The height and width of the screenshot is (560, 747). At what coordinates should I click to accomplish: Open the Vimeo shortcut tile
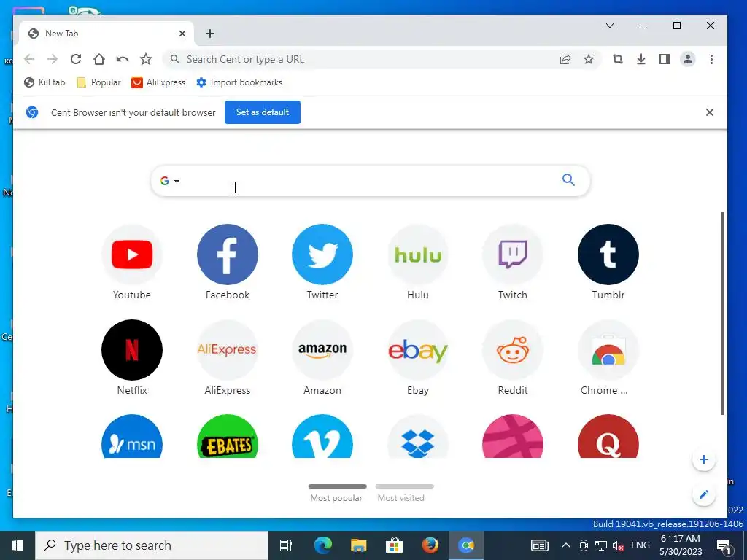tap(322, 437)
